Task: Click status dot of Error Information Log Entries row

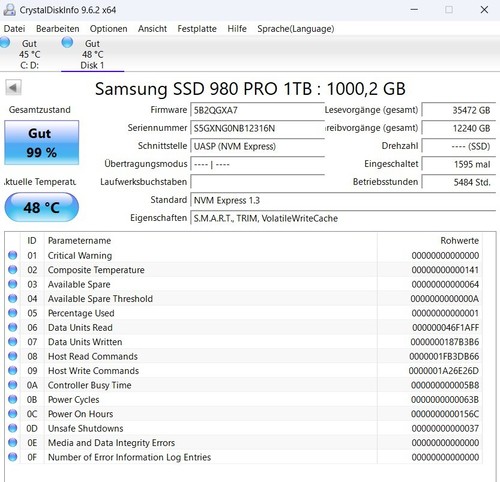Action: pos(13,457)
